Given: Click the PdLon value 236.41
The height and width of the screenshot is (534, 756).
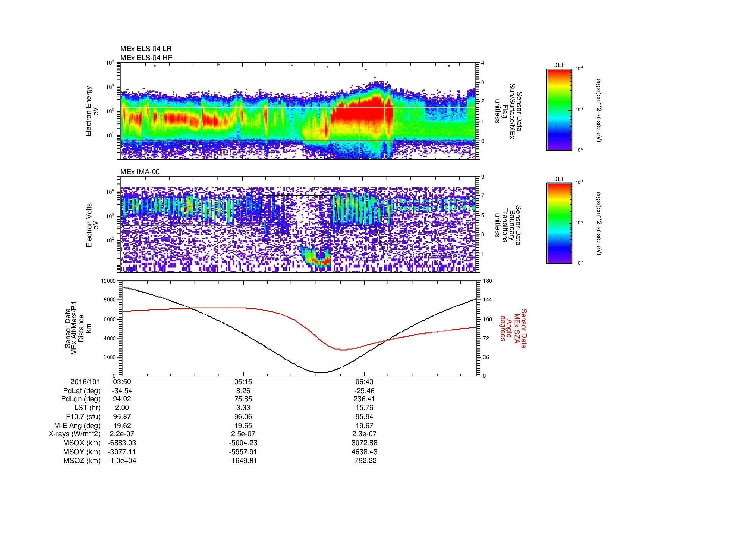Looking at the screenshot, I should click(365, 399).
